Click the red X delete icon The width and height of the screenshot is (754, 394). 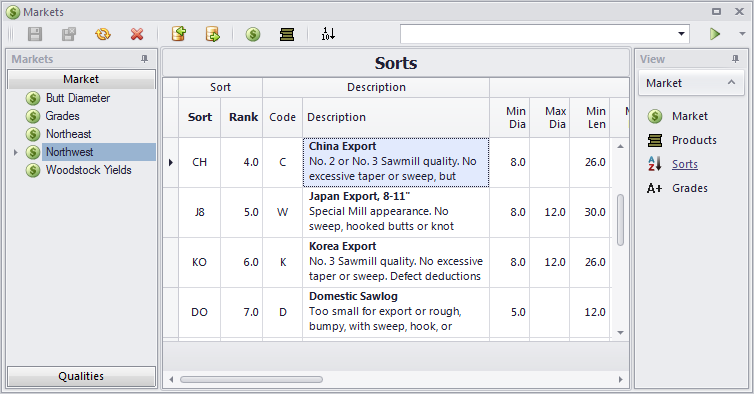pyautogui.click(x=137, y=34)
